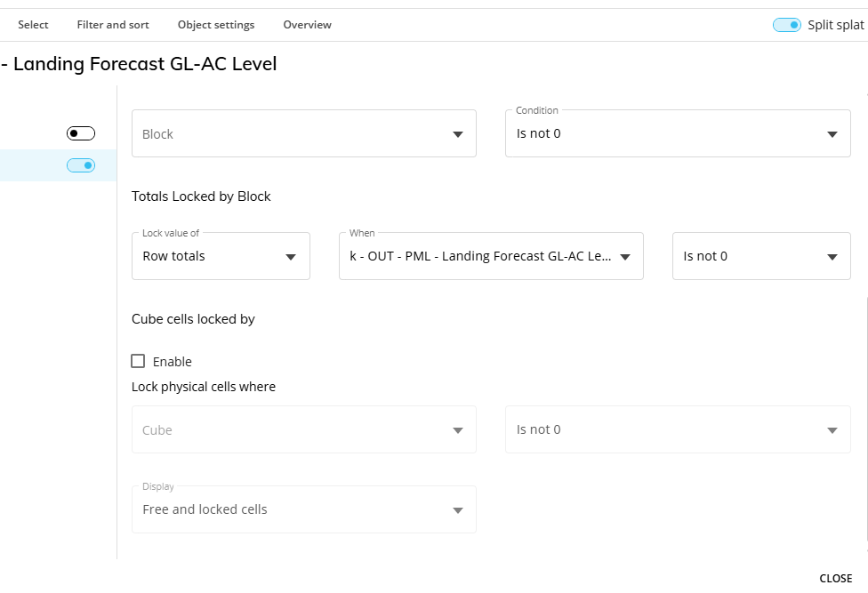This screenshot has width=868, height=593.
Task: Go to the Object settings tab
Action: [216, 25]
